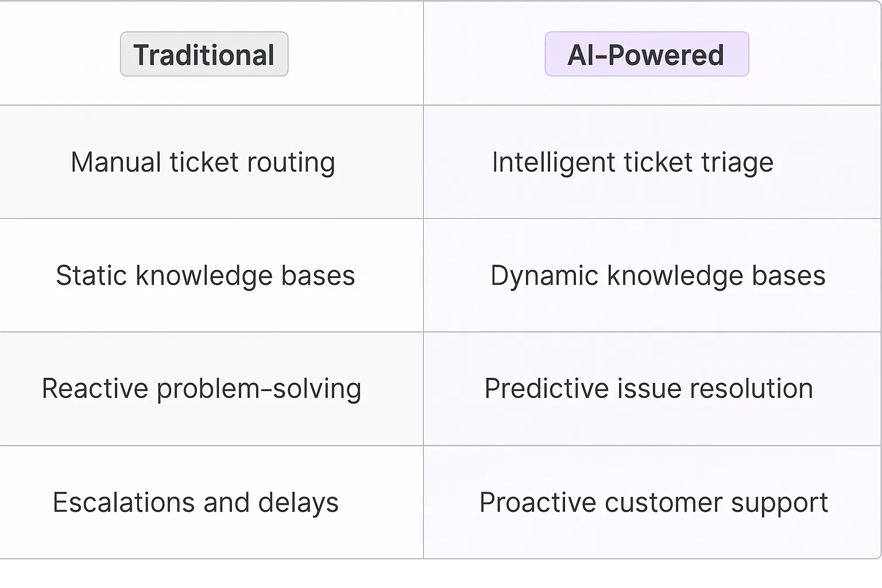This screenshot has width=882, height=588.
Task: Click the word Reactive in the table
Action: (x=95, y=389)
